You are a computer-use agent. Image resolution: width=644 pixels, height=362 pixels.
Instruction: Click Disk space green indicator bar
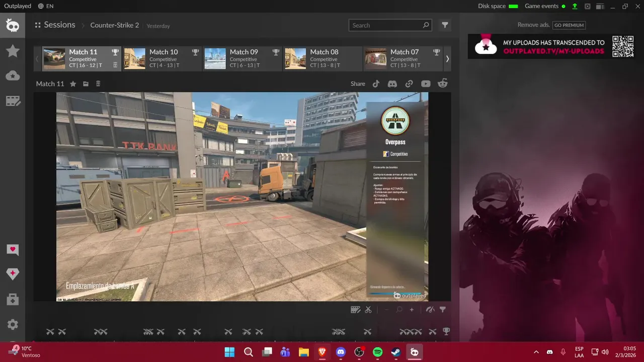pos(513,6)
